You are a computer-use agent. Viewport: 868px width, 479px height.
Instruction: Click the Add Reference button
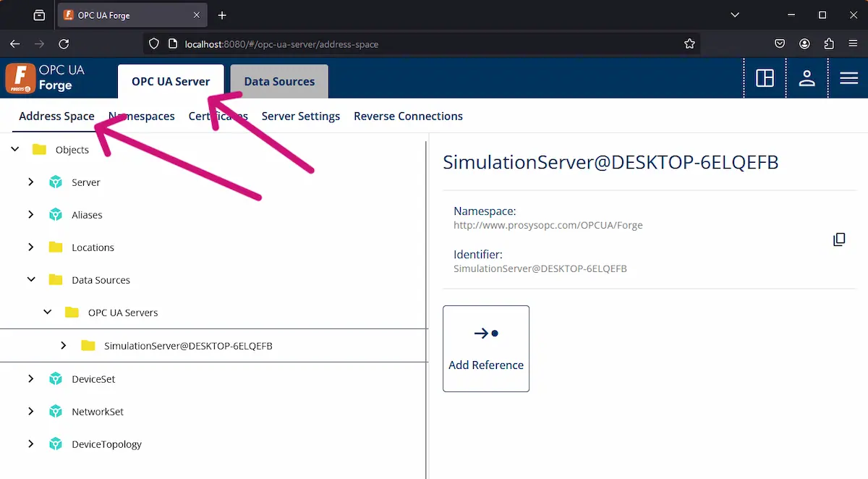(x=486, y=349)
